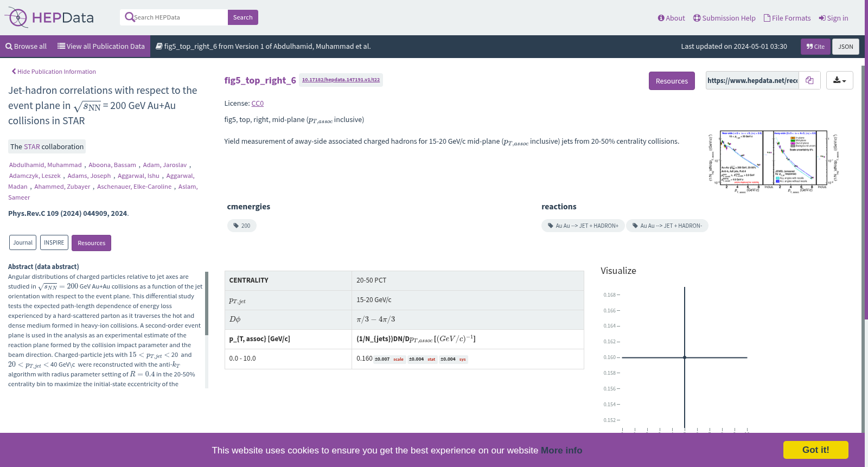This screenshot has width=868, height=467.
Task: Click the scale uncertainty label
Action: [398, 359]
